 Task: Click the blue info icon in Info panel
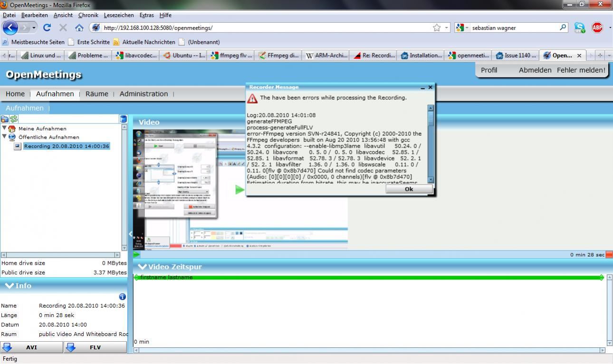[x=123, y=297]
